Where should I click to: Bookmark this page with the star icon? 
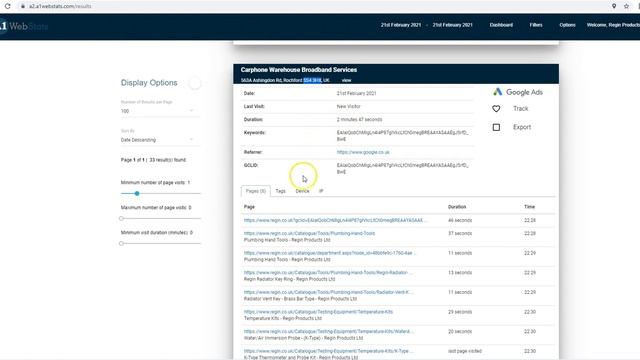pyautogui.click(x=627, y=6)
